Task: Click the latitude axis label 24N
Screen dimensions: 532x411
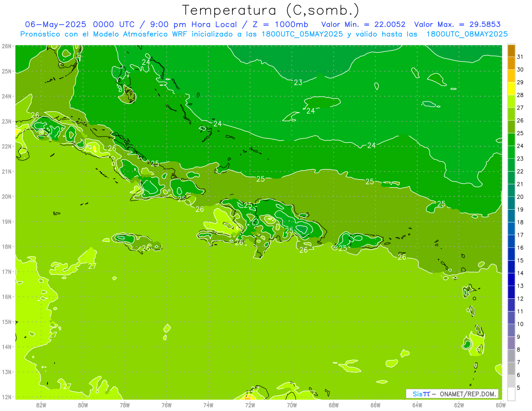Action: pyautogui.click(x=7, y=96)
